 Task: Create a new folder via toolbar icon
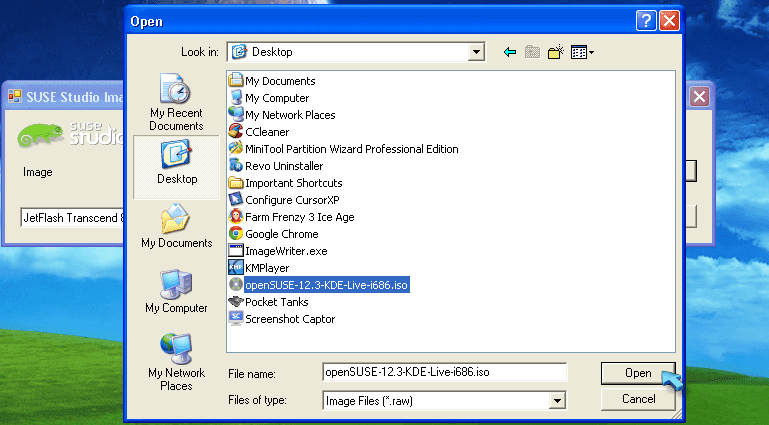556,52
